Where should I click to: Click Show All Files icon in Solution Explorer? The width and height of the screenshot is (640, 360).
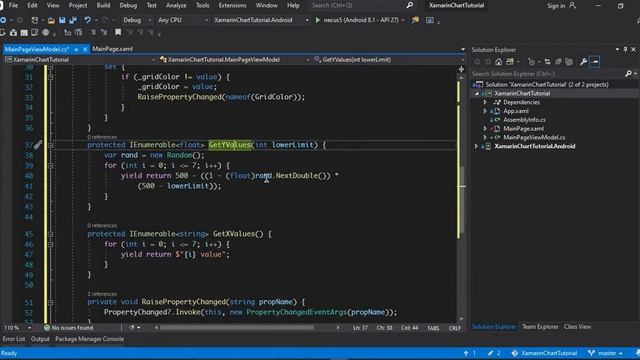pos(569,62)
